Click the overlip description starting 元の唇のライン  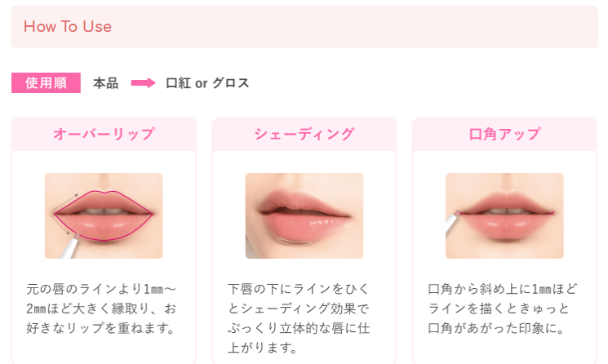click(x=101, y=309)
